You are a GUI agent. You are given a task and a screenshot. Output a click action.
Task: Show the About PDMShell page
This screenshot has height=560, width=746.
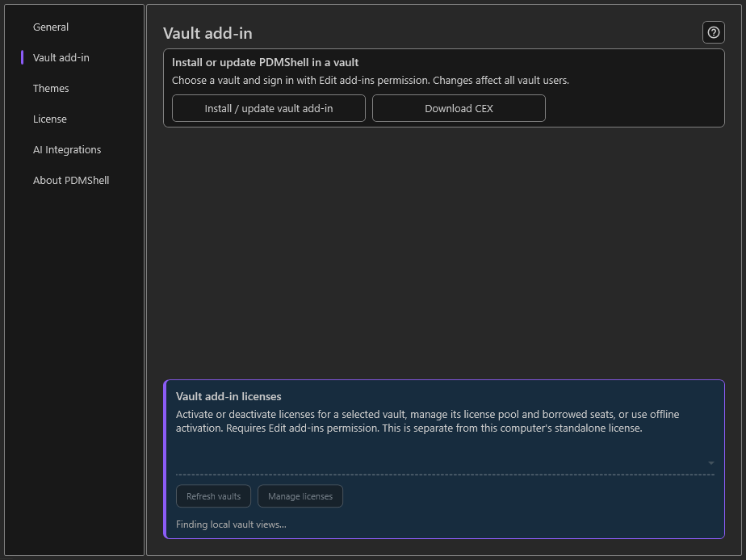(x=71, y=180)
